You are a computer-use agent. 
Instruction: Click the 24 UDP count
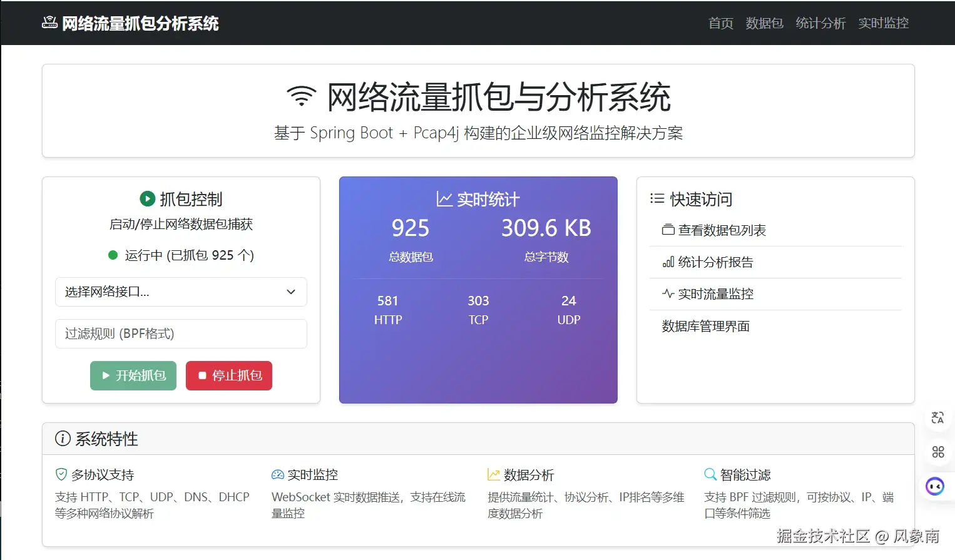569,301
